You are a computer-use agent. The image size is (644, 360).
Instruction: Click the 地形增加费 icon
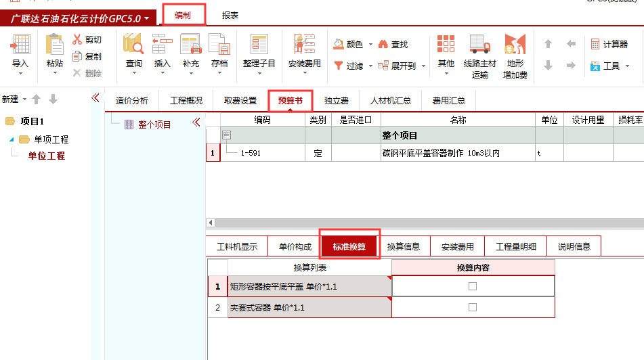point(515,46)
